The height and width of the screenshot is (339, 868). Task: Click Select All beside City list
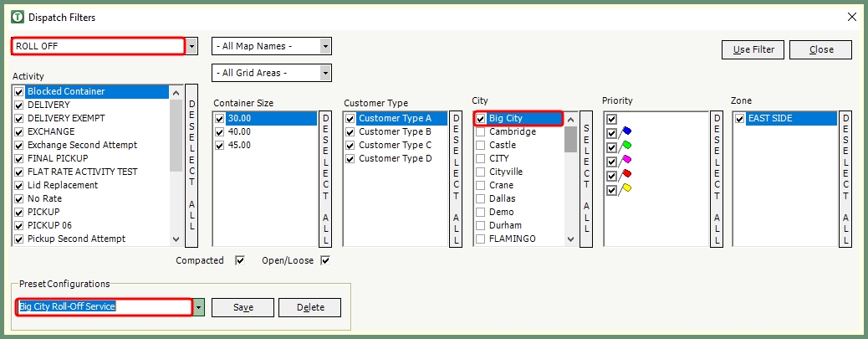point(586,179)
